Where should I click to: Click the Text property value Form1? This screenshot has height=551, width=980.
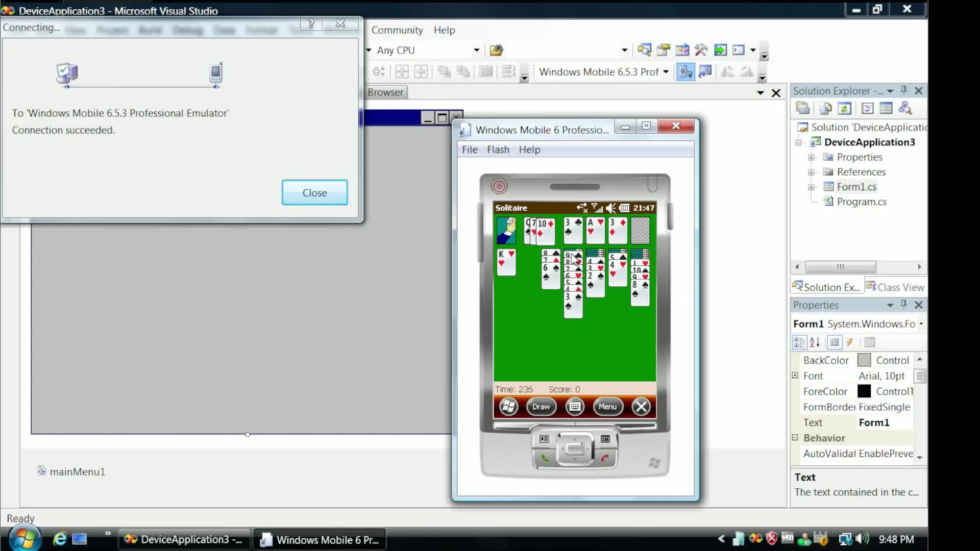(874, 422)
